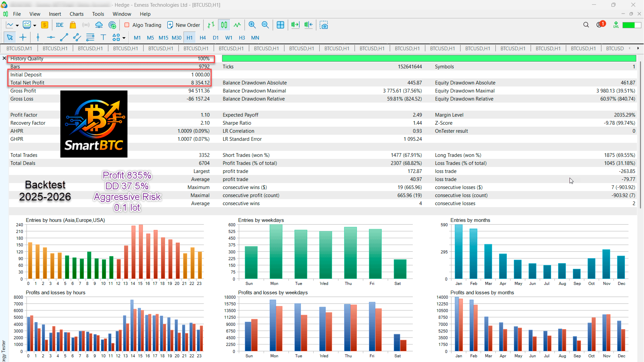Click the zoom out magnifier
The image size is (644, 362).
coord(265,25)
